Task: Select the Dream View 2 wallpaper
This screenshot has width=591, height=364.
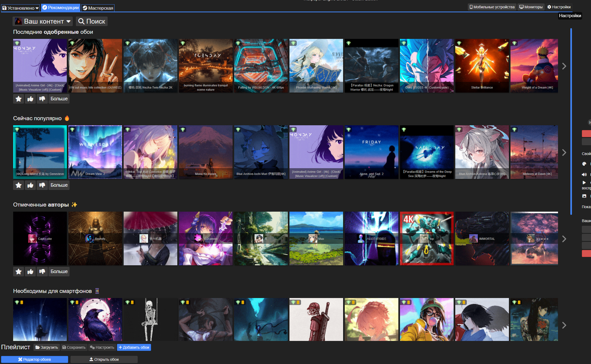Action: (95, 152)
